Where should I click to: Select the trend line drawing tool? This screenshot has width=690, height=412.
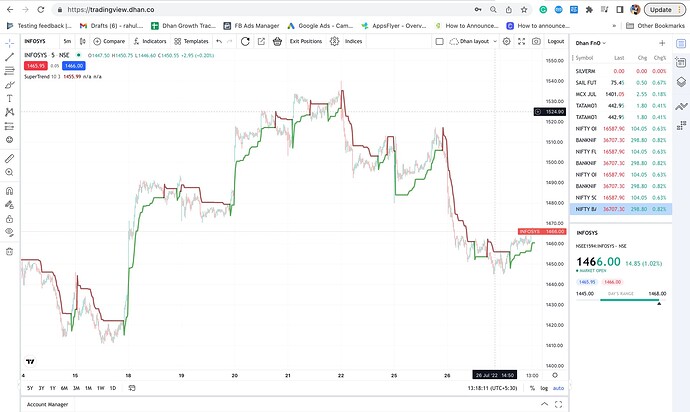coord(9,57)
